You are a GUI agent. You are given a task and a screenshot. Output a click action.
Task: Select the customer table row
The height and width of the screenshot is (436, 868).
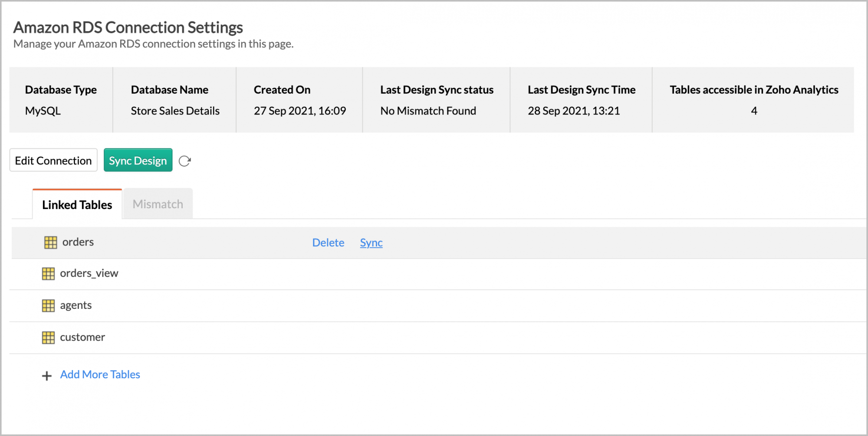(438, 338)
